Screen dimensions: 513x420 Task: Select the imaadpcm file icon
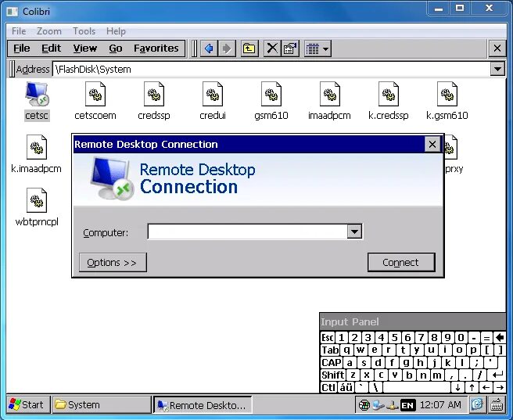click(x=330, y=94)
